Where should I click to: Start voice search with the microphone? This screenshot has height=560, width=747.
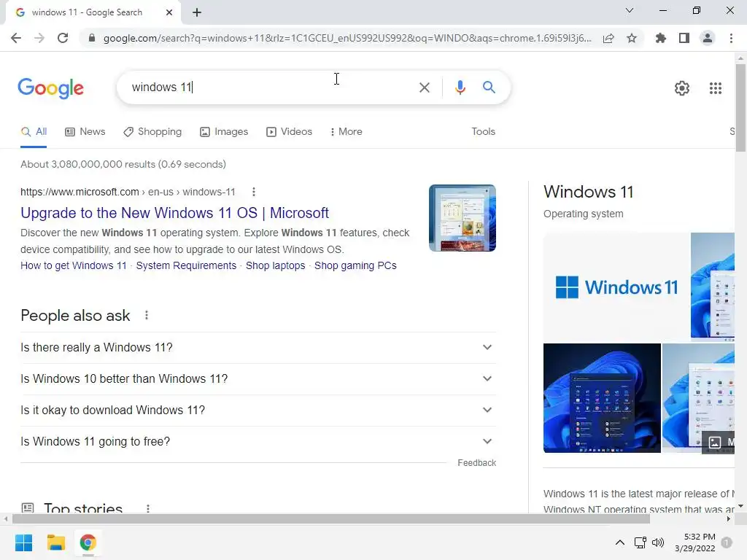click(x=460, y=87)
